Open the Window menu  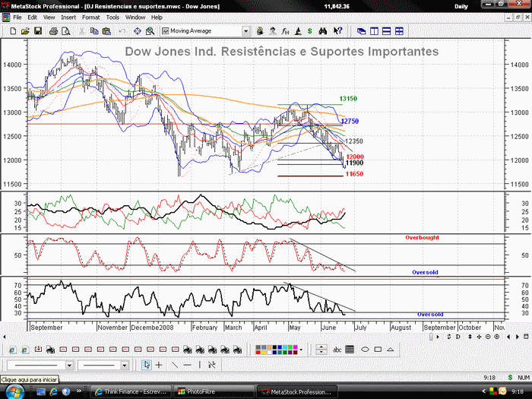[135, 17]
